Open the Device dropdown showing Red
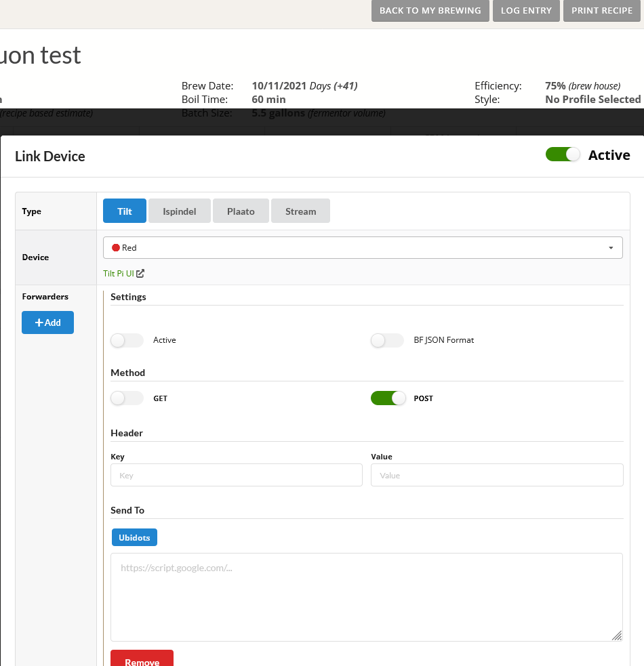The height and width of the screenshot is (666, 644). (x=362, y=248)
